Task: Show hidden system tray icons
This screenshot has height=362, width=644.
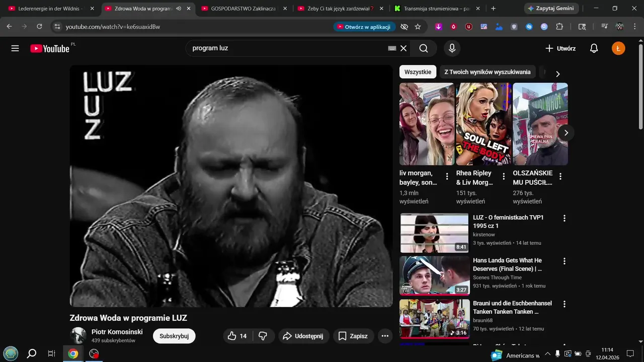Action: (548, 354)
